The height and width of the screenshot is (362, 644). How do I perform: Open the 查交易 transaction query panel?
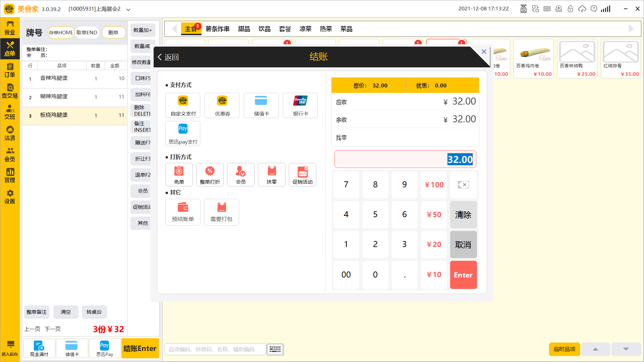point(10,91)
